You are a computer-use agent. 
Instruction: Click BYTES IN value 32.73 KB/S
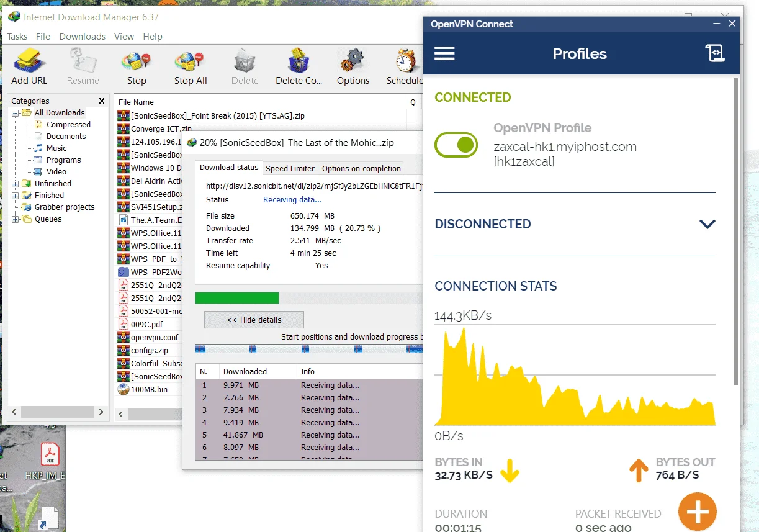464,476
